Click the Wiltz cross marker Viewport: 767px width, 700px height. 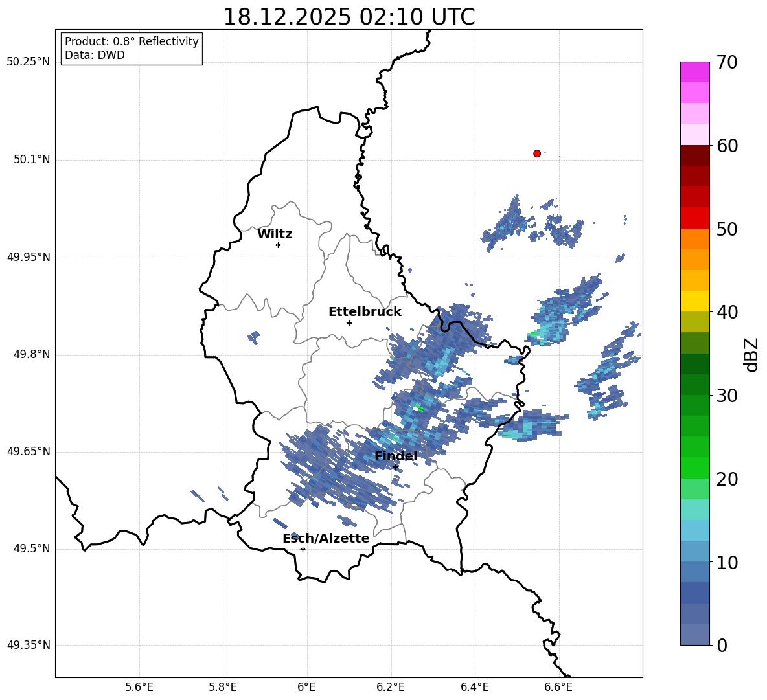[x=279, y=245]
